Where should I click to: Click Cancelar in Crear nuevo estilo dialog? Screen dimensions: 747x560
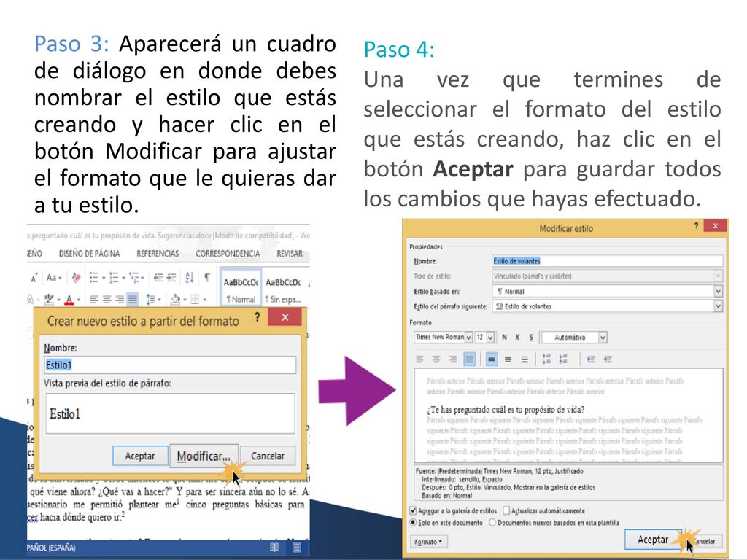(x=268, y=456)
